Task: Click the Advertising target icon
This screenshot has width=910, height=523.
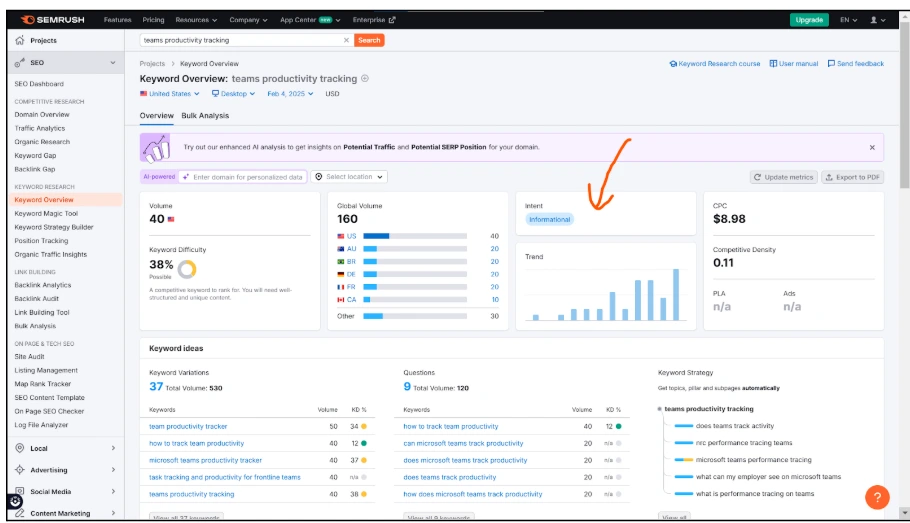Action: 20,470
